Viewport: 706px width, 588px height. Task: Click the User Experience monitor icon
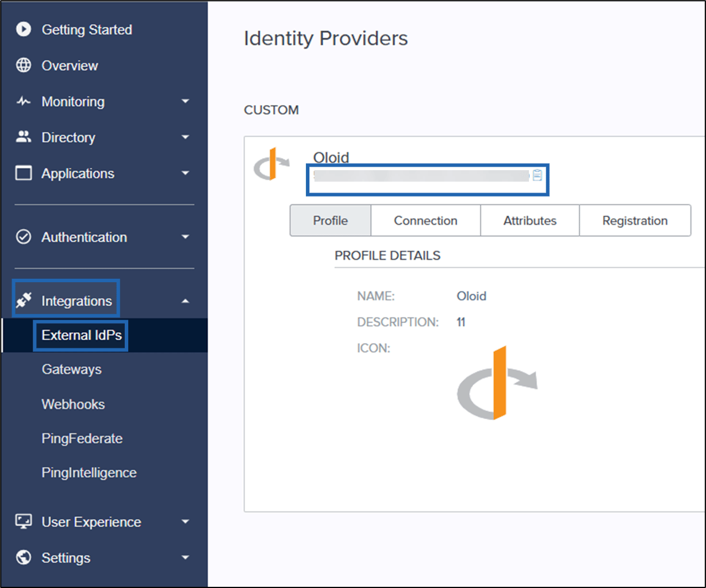click(24, 521)
